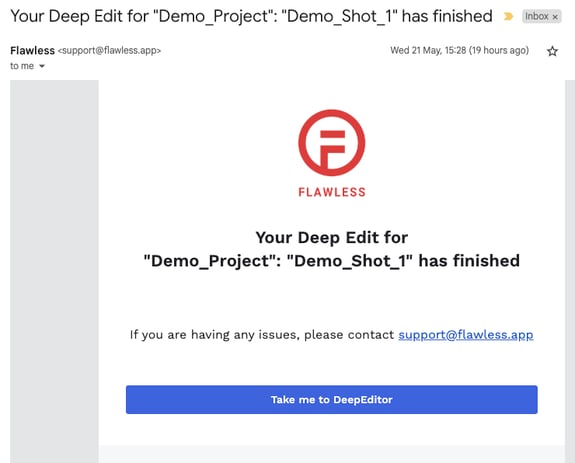Screen dimensions: 575x463
Task: Remove the Inbox label with its x
Action: click(555, 17)
